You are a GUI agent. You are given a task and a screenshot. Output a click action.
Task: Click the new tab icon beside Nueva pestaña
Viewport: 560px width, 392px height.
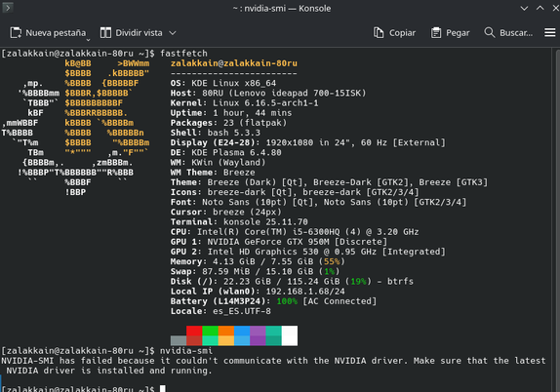pos(16,33)
